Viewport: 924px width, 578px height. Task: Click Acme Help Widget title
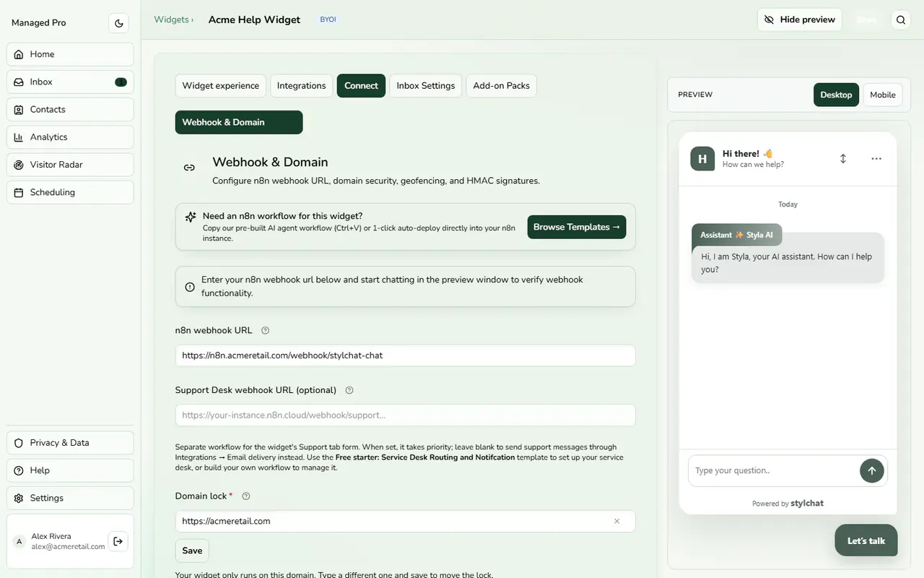pos(254,20)
